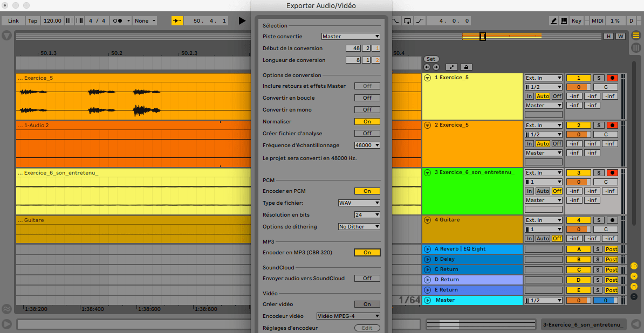Open the 'Encodeur vidéo' MPEG-4 dropdown
The height and width of the screenshot is (333, 644).
348,316
